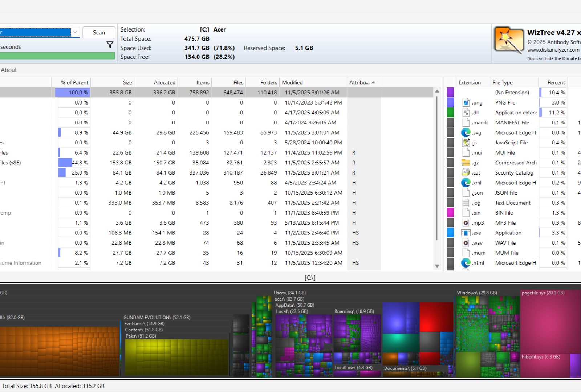
Task: Click the purple No Extension color swatch
Action: pos(450,93)
